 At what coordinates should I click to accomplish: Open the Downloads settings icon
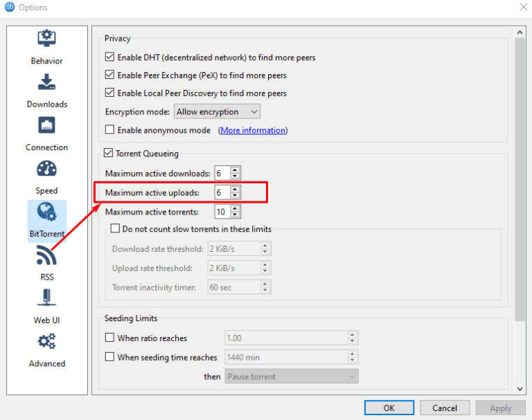46,82
